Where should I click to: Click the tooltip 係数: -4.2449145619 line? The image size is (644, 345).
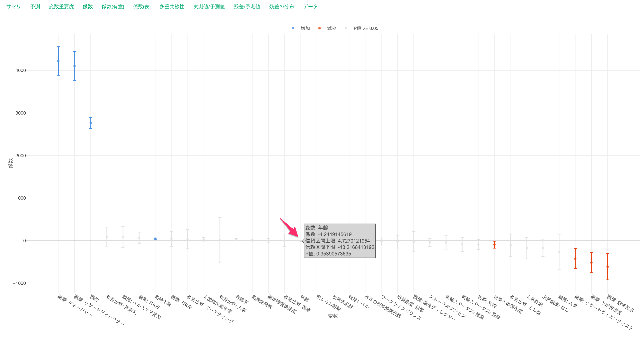click(x=328, y=234)
